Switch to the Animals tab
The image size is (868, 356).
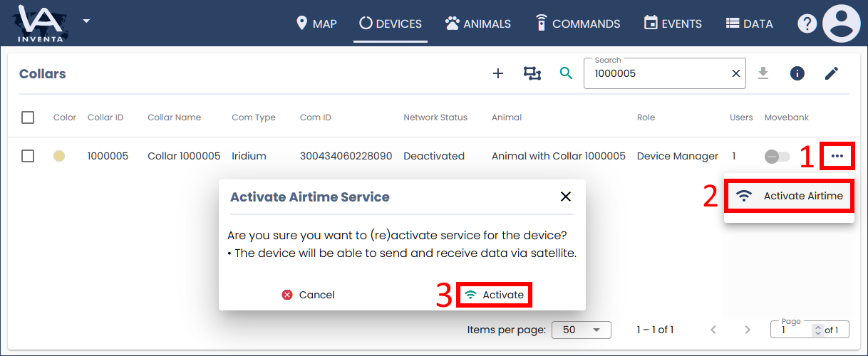[478, 23]
